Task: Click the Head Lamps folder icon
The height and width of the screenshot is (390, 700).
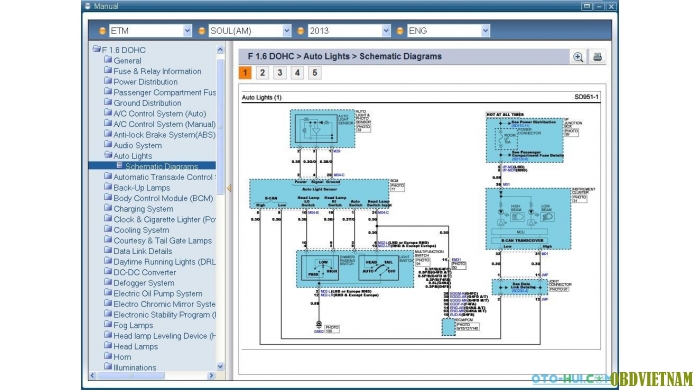Action: 108,346
